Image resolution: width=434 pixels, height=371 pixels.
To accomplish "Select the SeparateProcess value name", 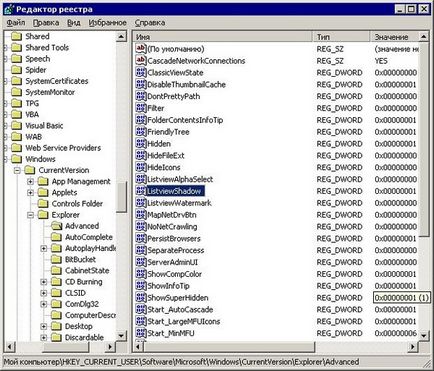I will (176, 250).
